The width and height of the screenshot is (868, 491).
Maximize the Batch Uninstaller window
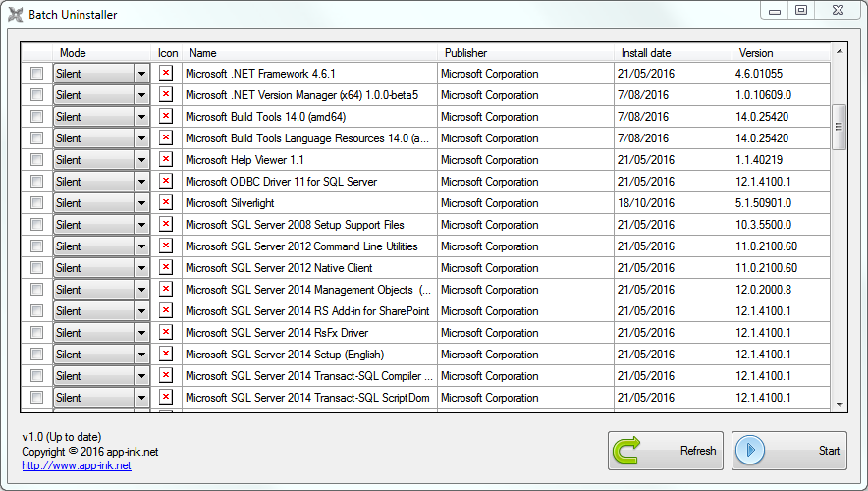801,11
